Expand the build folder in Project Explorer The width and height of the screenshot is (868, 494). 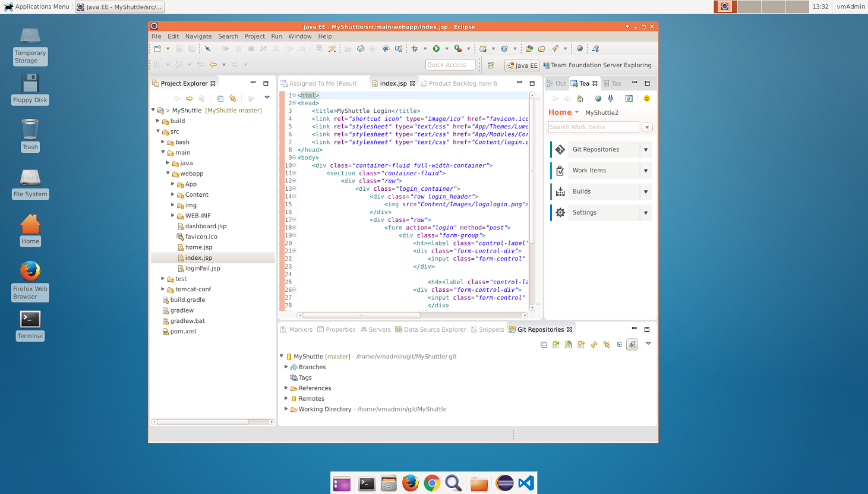coord(158,121)
